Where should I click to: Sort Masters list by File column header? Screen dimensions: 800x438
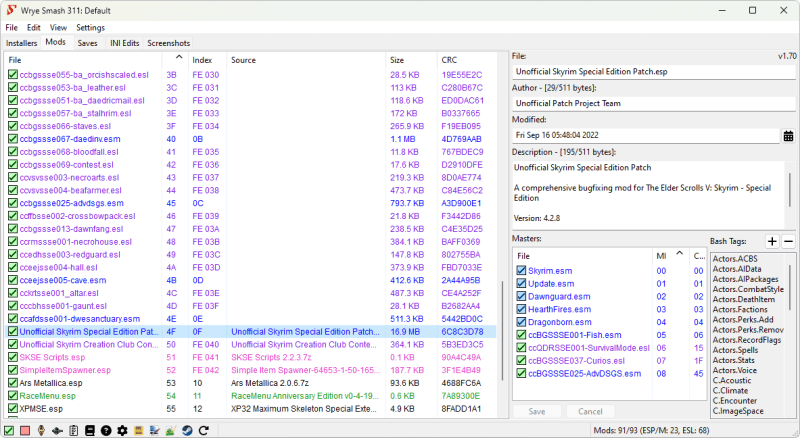click(583, 256)
